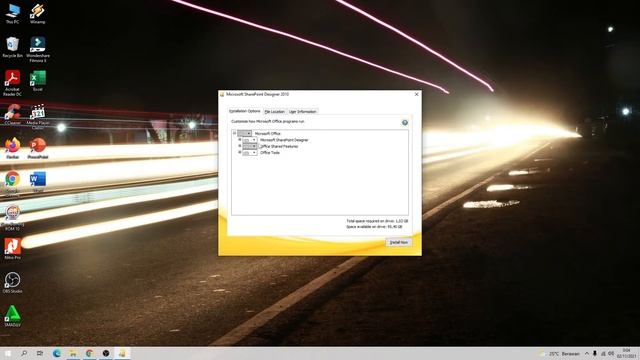Click the Install Now button
The height and width of the screenshot is (360, 640).
pos(398,242)
